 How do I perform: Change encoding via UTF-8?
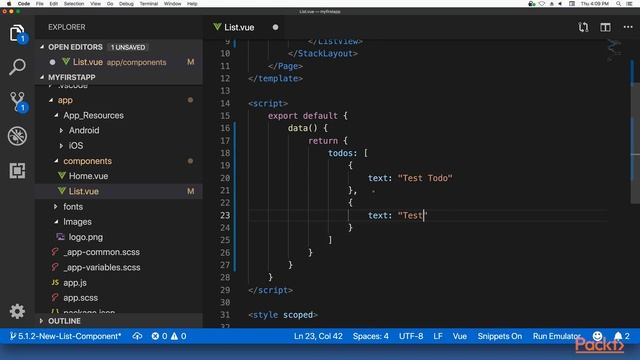(x=411, y=336)
